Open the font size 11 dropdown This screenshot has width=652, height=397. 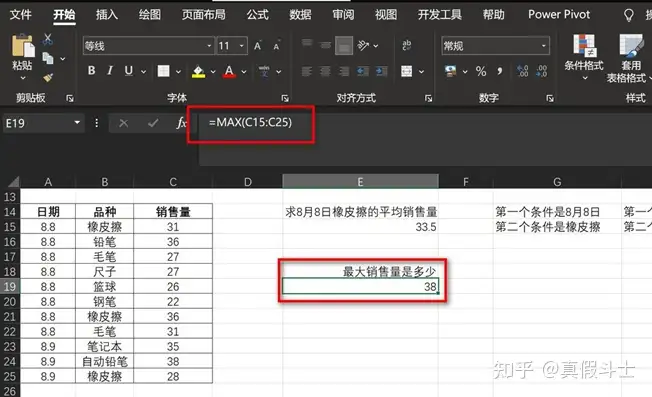[x=242, y=46]
